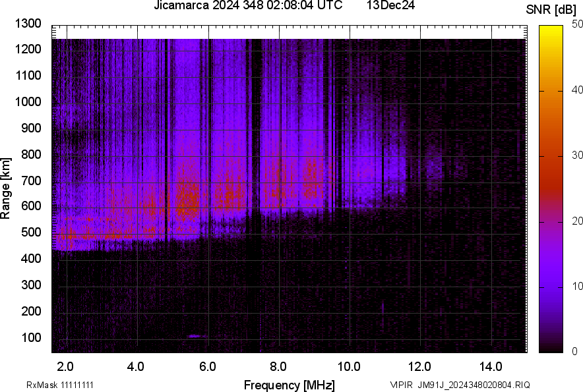
Task: Click the 'RxMask 11111111' footer text
Action: [60, 385]
